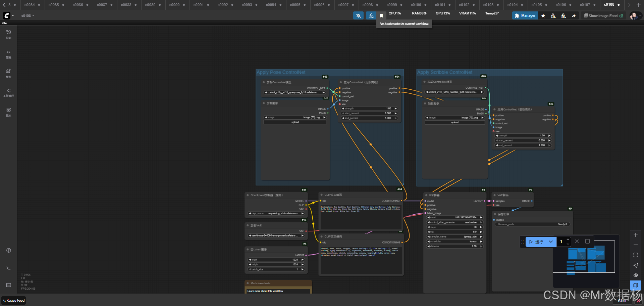Adjust strength 1.00 in the Pose ControlNet apply node
The height and width of the screenshot is (306, 644).
coord(369,108)
